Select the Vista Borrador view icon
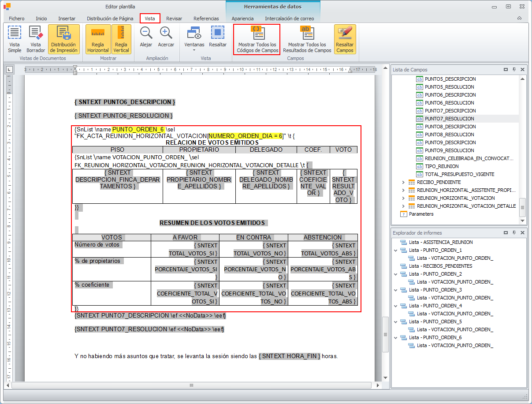This screenshot has height=404, width=532. coord(36,39)
